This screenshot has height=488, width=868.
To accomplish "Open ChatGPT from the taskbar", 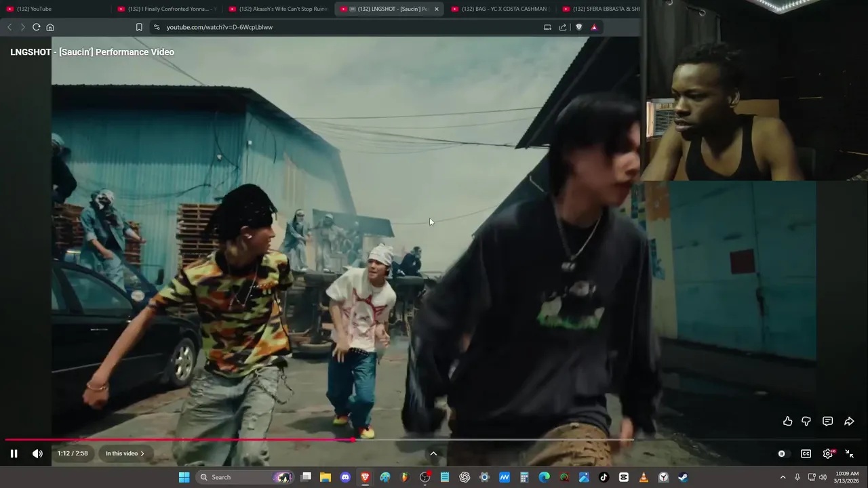I will click(465, 477).
